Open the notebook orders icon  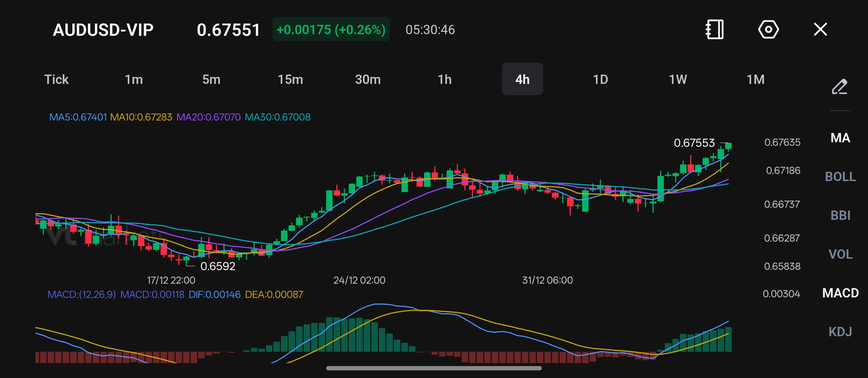click(714, 30)
